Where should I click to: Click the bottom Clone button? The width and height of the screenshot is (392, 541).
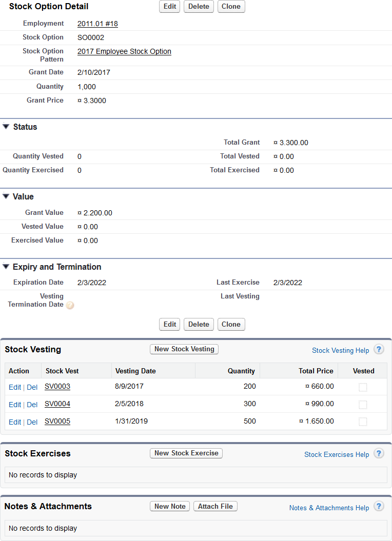click(231, 324)
